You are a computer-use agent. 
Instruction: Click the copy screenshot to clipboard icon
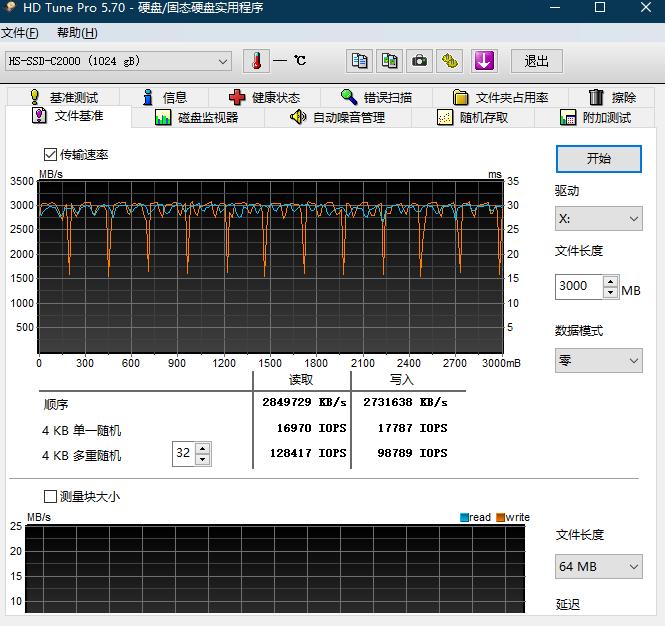[x=389, y=61]
